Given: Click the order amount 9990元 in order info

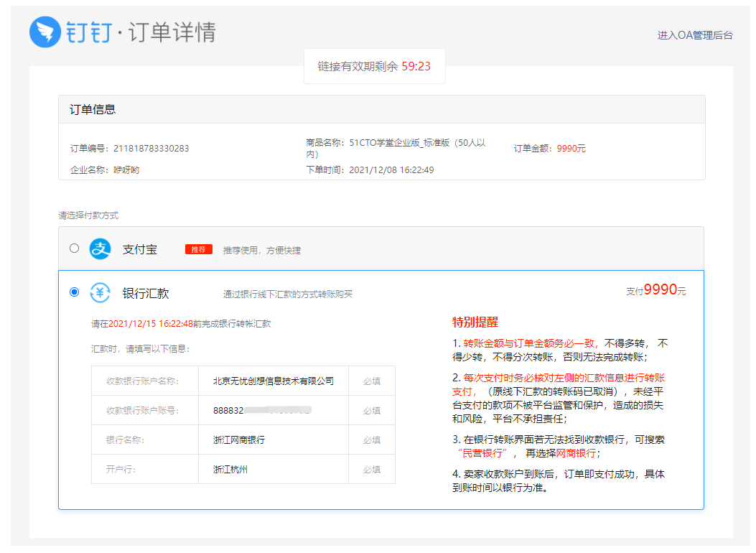Looking at the screenshot, I should click(571, 149).
